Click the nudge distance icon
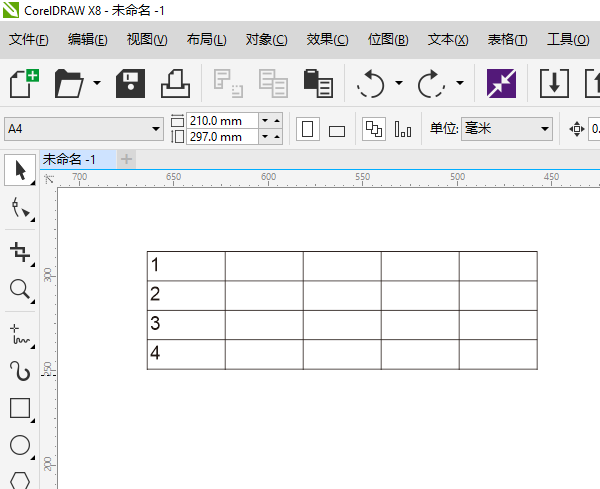 point(577,129)
